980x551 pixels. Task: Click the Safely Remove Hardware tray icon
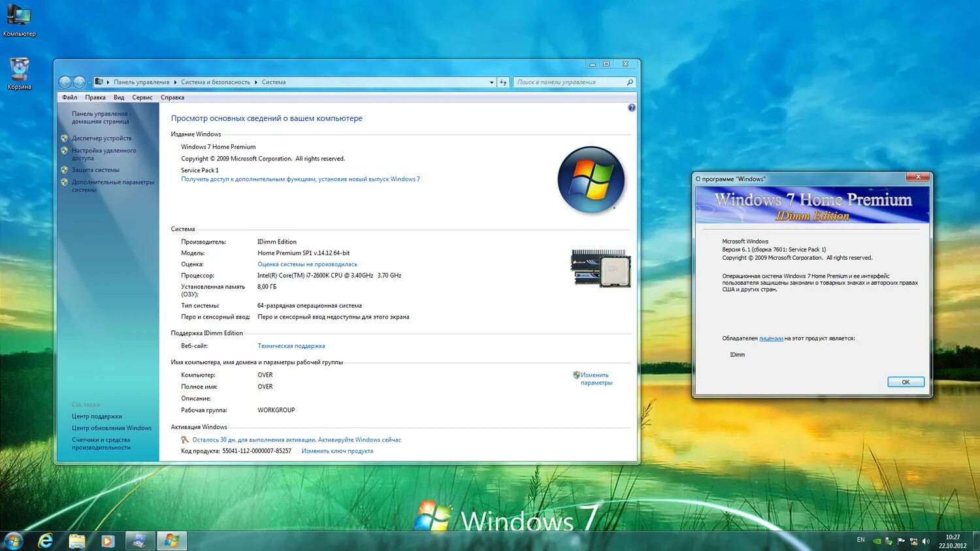click(889, 541)
